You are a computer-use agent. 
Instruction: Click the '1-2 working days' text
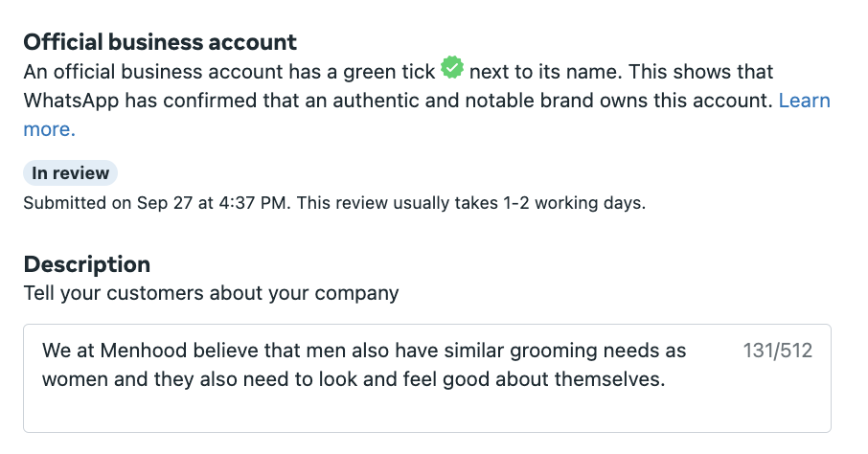[574, 203]
